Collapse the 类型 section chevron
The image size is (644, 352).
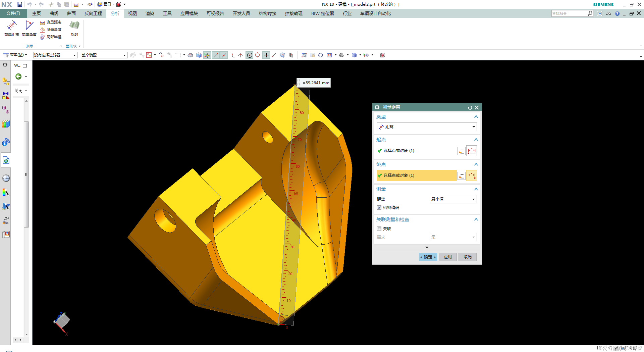(476, 117)
